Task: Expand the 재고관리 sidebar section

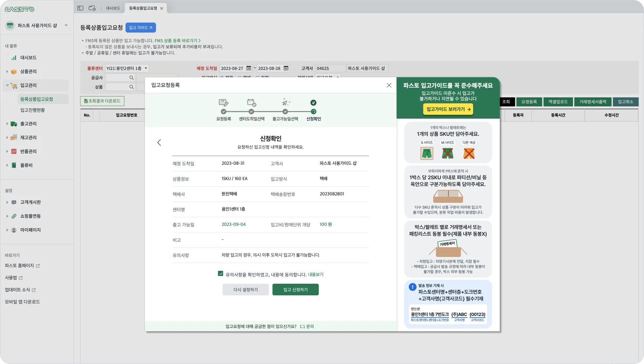Action: 28,138
